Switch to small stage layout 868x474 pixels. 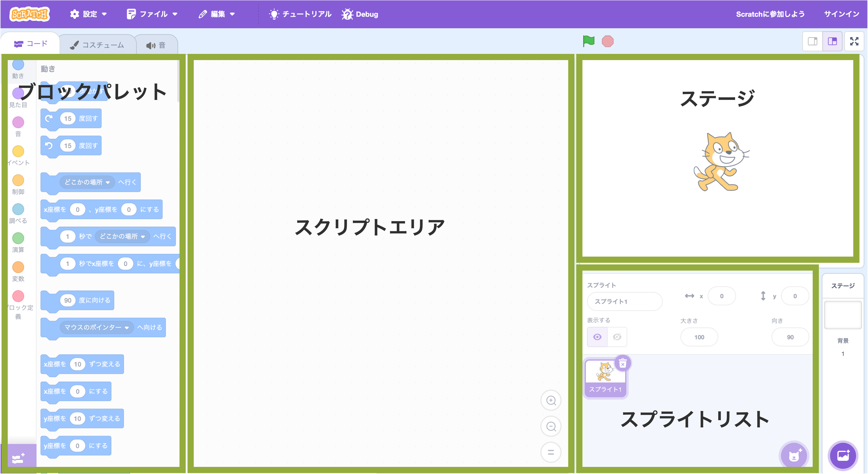point(813,42)
